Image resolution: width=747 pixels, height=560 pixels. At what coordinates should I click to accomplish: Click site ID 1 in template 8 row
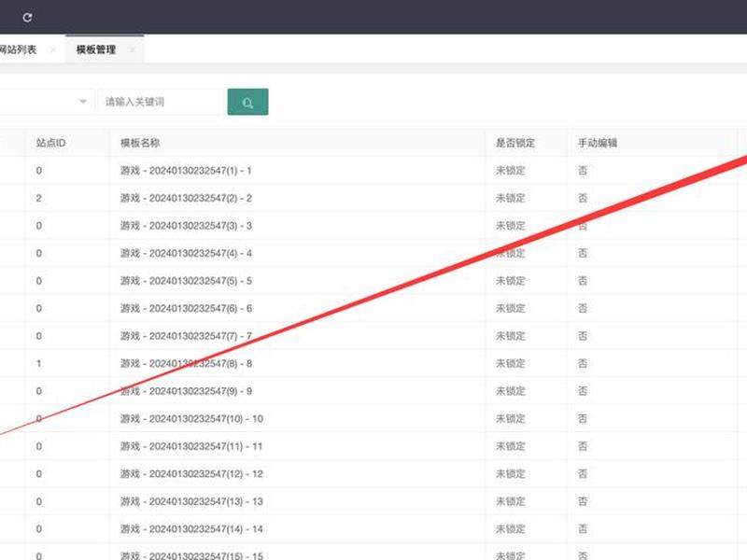[x=38, y=364]
